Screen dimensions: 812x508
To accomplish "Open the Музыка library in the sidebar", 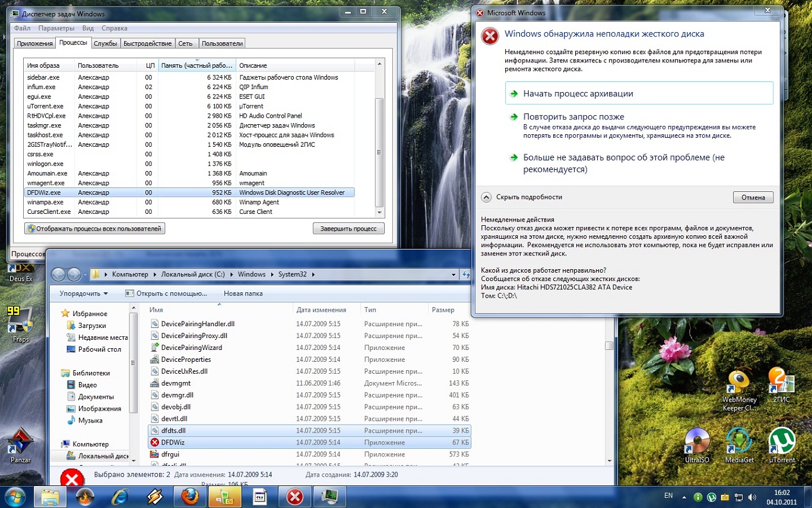I will [90, 421].
